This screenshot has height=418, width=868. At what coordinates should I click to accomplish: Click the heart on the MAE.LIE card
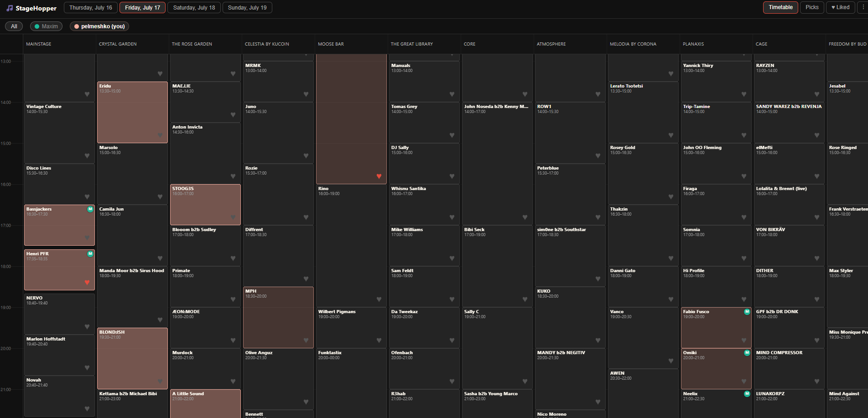(233, 115)
